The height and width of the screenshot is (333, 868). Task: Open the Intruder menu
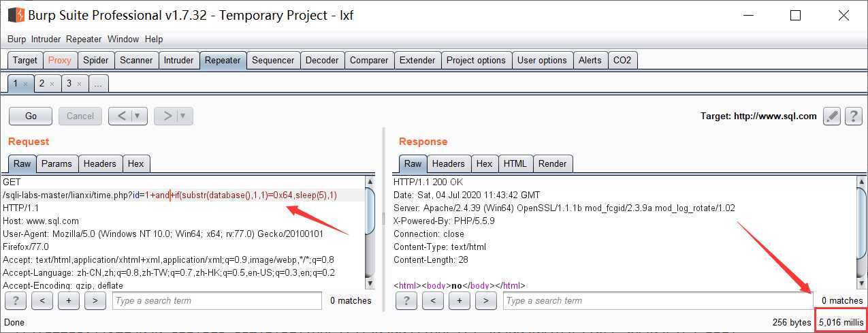click(46, 39)
